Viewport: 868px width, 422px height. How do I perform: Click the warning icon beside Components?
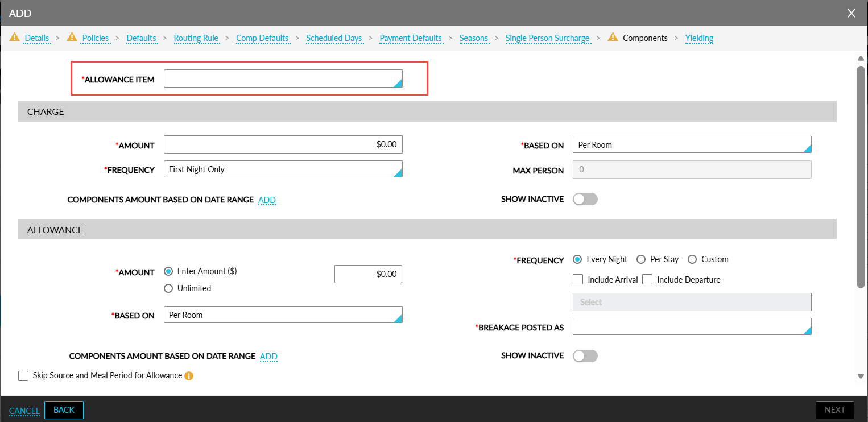[613, 38]
